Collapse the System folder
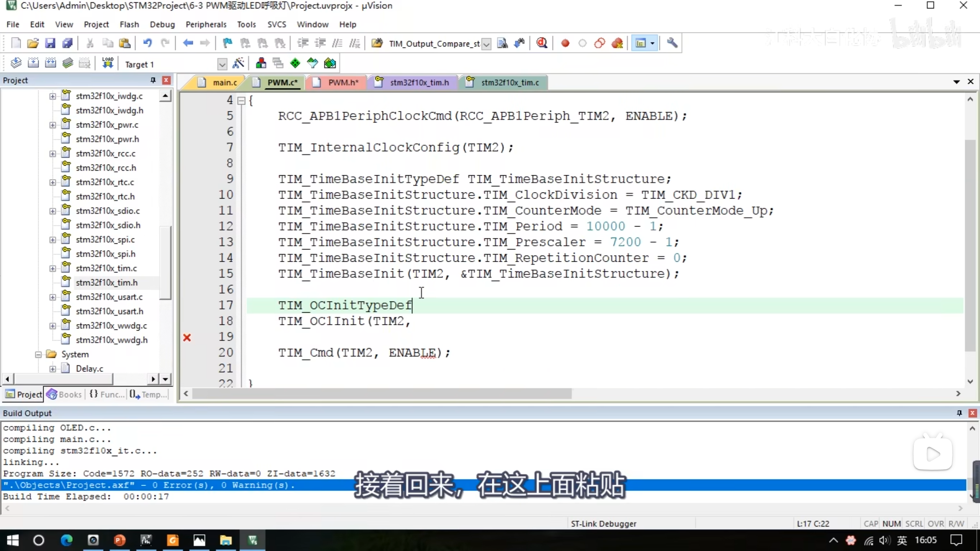 click(38, 354)
